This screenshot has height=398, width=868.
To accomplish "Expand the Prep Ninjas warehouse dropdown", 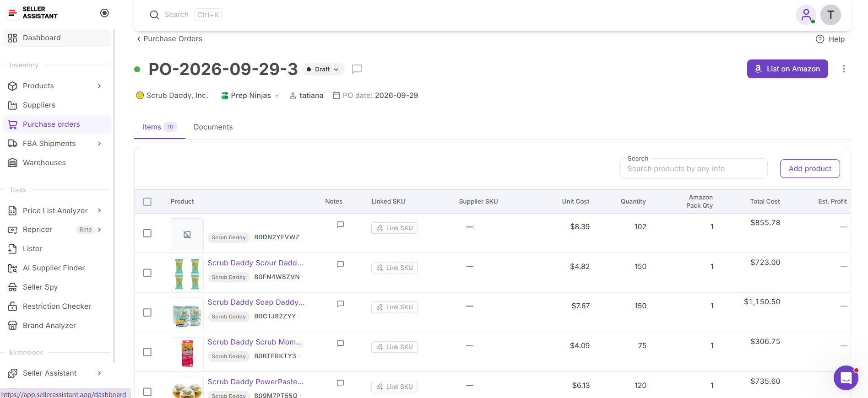I will (x=250, y=96).
